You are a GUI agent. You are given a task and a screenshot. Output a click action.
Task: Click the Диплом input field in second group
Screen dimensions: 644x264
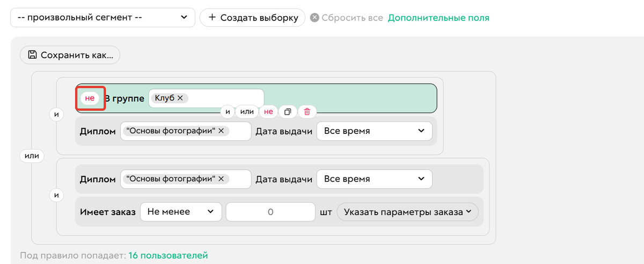click(186, 179)
